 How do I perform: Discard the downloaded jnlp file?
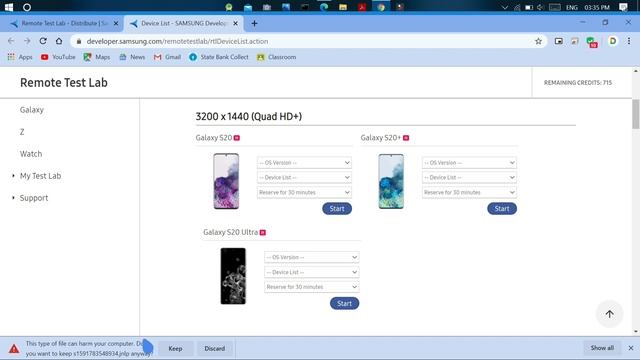point(215,349)
